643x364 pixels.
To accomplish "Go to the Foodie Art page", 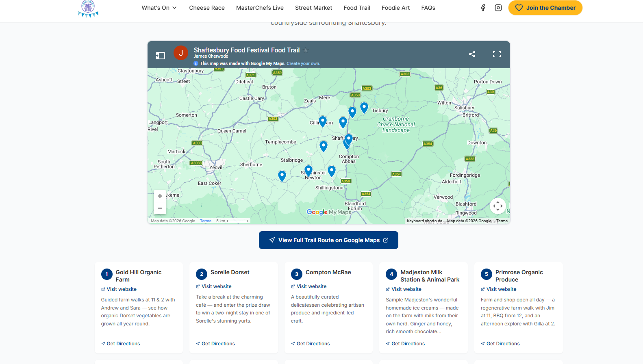I will coord(395,8).
